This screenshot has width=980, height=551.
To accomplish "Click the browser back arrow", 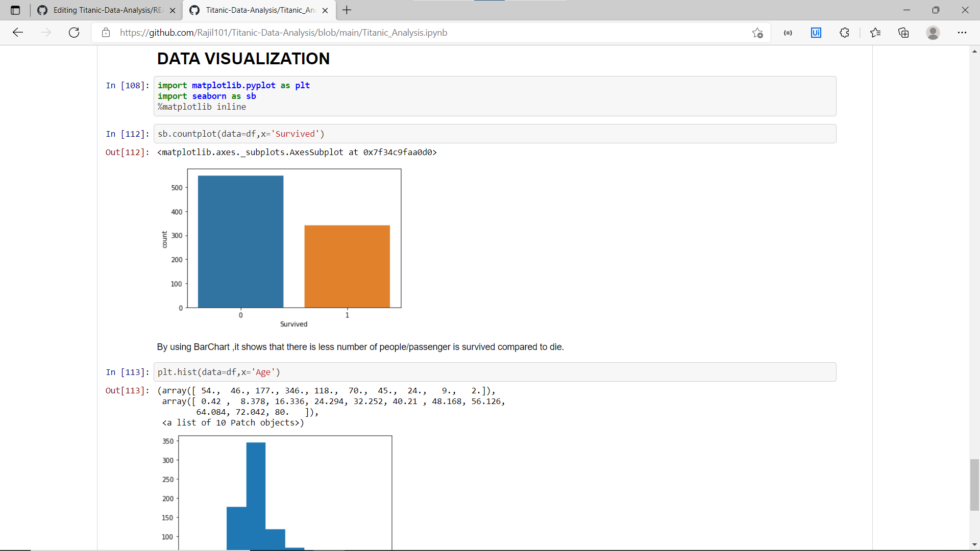I will coord(18,33).
